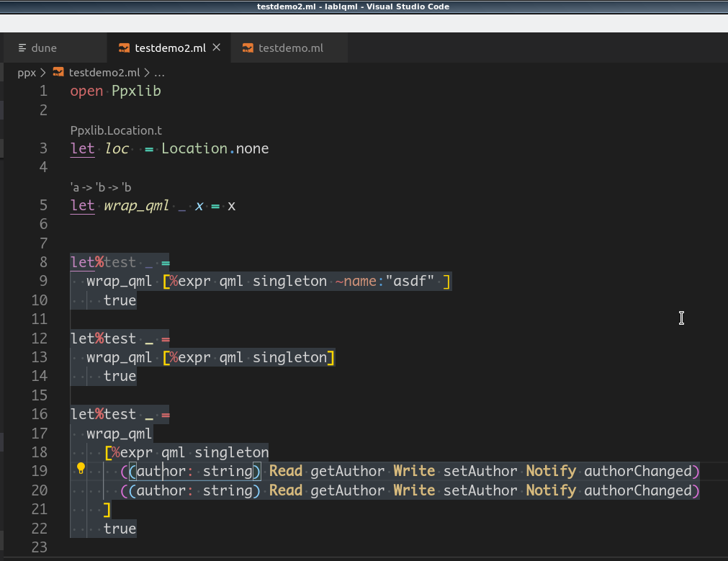Click getAuthor on line 19
The image size is (728, 561).
coord(347,472)
